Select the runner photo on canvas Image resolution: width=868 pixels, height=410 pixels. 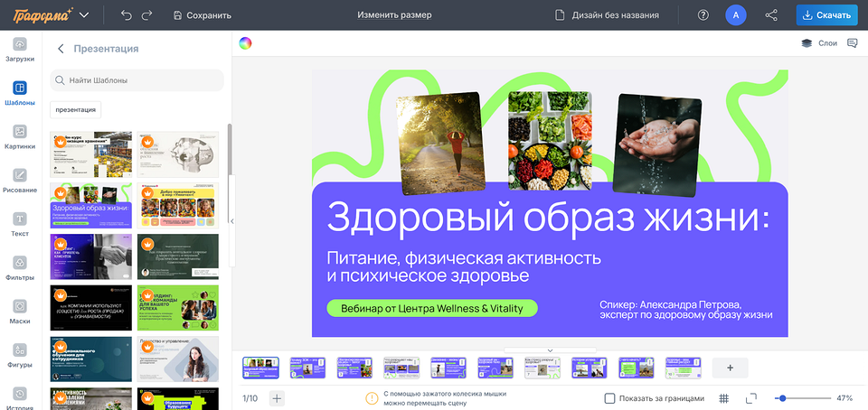pyautogui.click(x=441, y=143)
